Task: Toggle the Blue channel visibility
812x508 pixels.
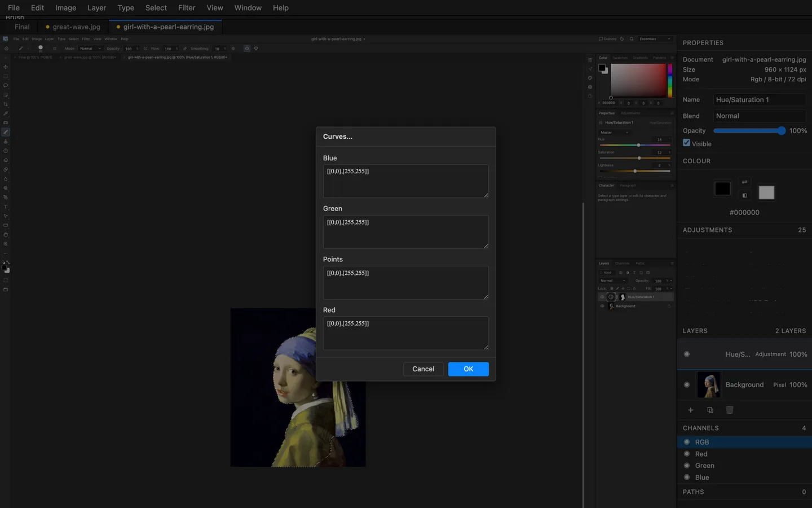Action: 687,478
